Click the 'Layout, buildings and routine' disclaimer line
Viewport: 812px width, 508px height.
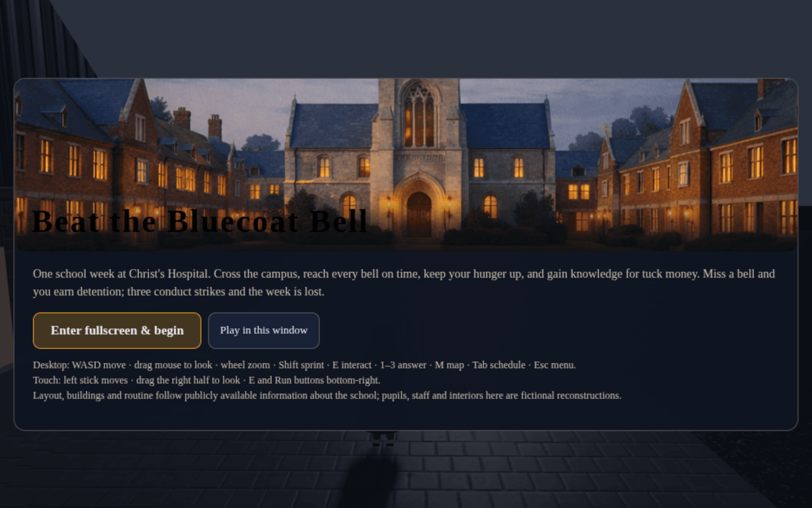pos(327,395)
